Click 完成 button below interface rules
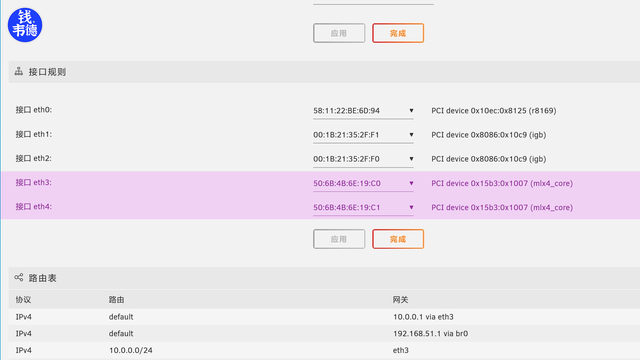 pyautogui.click(x=398, y=239)
